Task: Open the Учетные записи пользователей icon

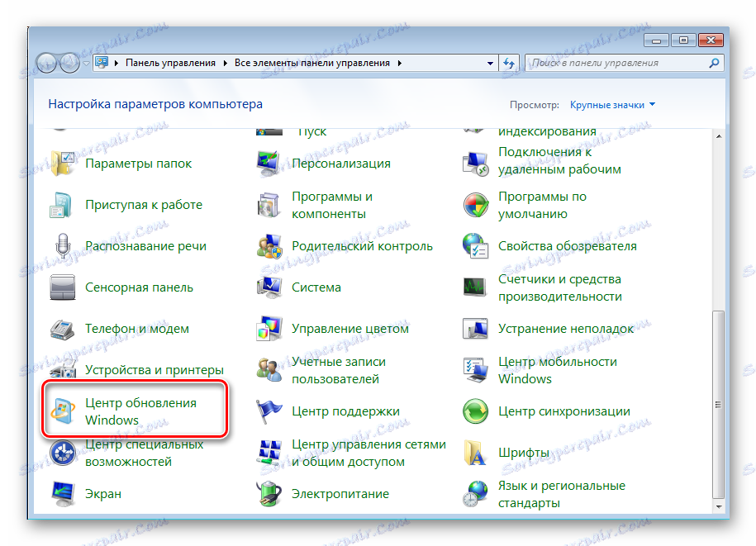Action: 269,370
